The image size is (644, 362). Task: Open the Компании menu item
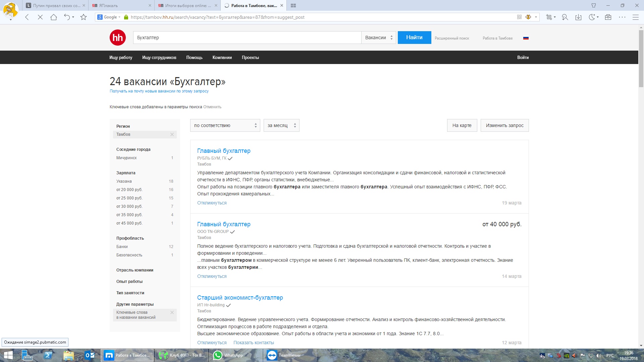click(x=222, y=58)
